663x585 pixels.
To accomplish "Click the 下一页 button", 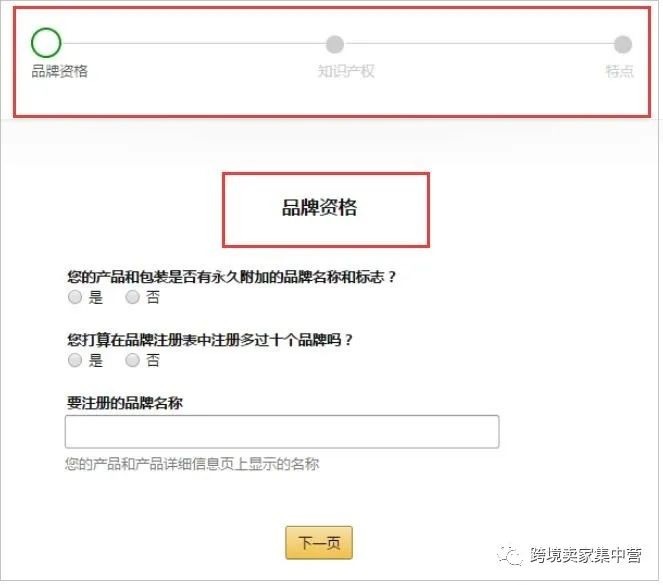I will [319, 543].
